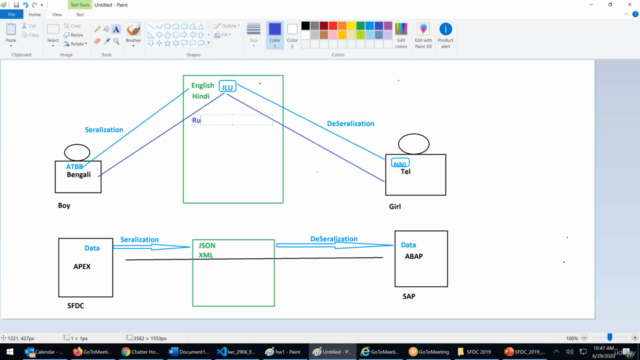Image resolution: width=640 pixels, height=360 pixels.
Task: Click the Paste clipboard icon
Action: pyautogui.click(x=11, y=29)
